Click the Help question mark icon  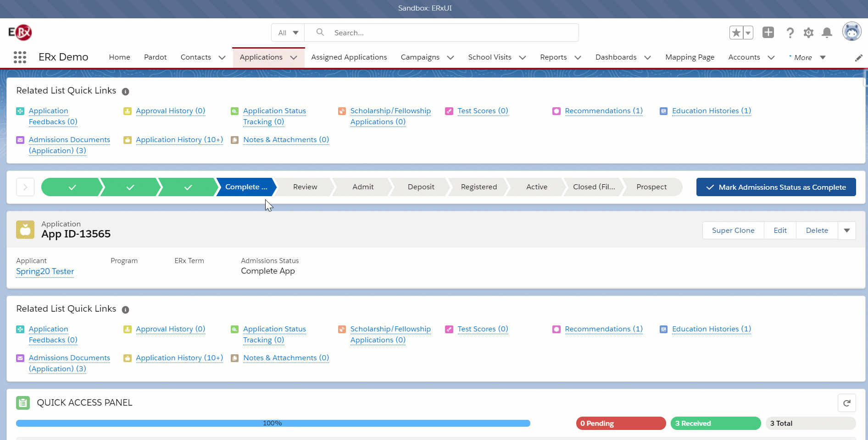(x=790, y=33)
